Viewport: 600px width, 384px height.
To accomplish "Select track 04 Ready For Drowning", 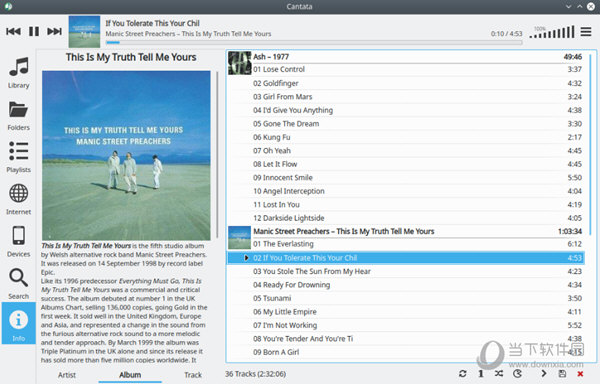I will click(406, 285).
